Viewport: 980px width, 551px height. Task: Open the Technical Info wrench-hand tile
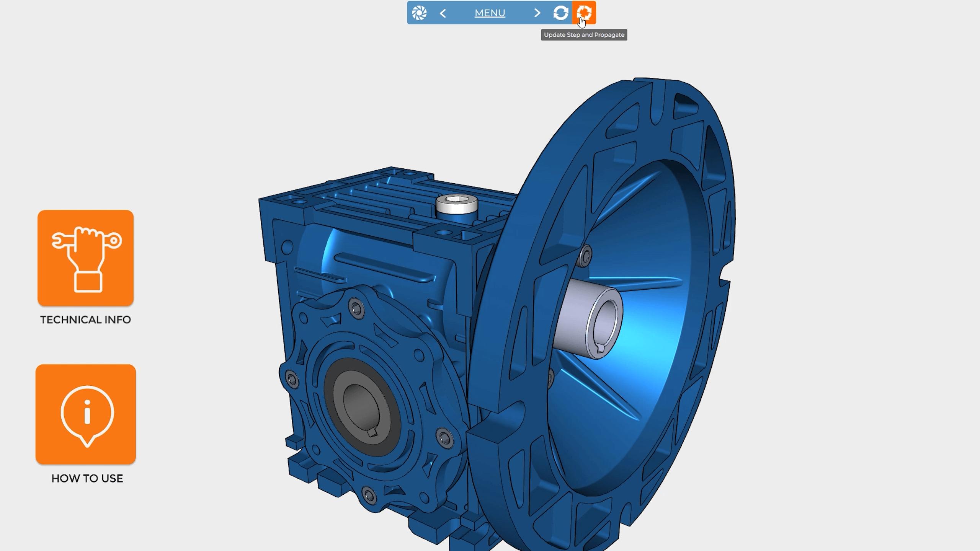[x=85, y=258]
